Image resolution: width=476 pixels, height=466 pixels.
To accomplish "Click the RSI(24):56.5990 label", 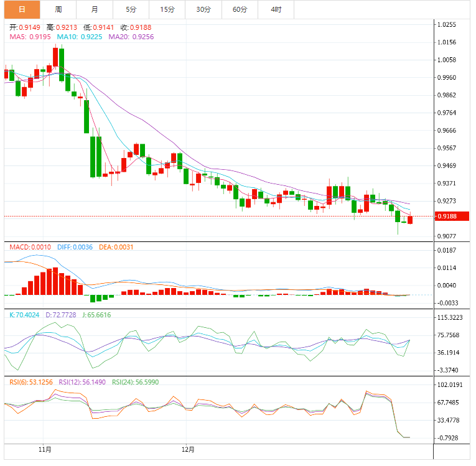I will coord(136,382).
